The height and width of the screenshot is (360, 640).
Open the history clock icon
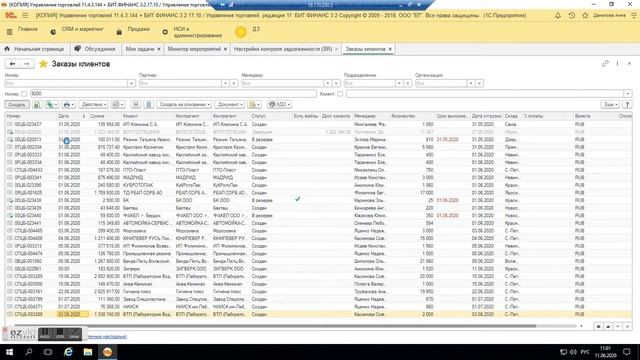click(571, 16)
